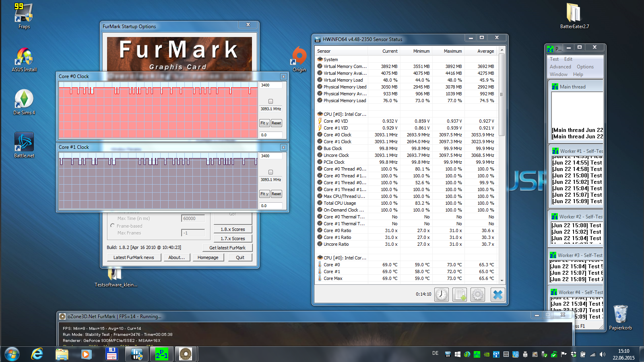Click the Prime95 icon on Main thread window
Viewport: 644px width, 362px height.
tap(555, 86)
